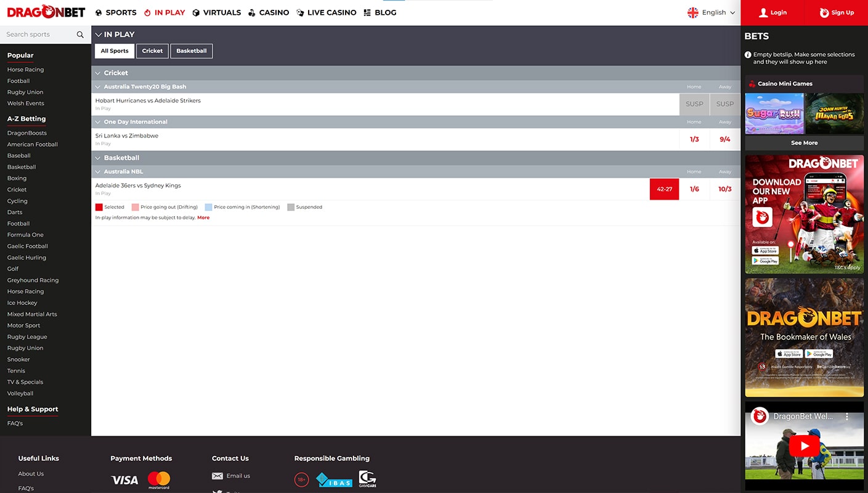The width and height of the screenshot is (868, 493).
Task: Open the Sri Lanka vs Zimbabwe match
Action: point(127,136)
